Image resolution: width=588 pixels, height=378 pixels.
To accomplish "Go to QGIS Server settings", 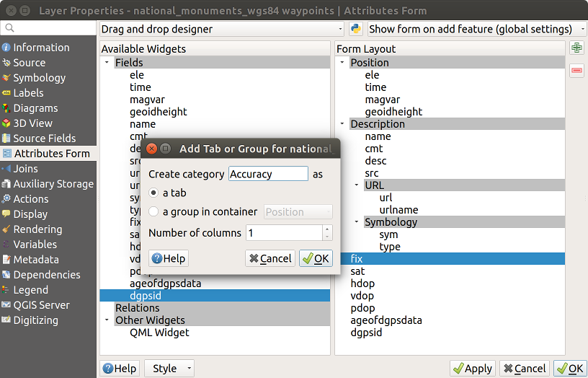I will coord(41,305).
